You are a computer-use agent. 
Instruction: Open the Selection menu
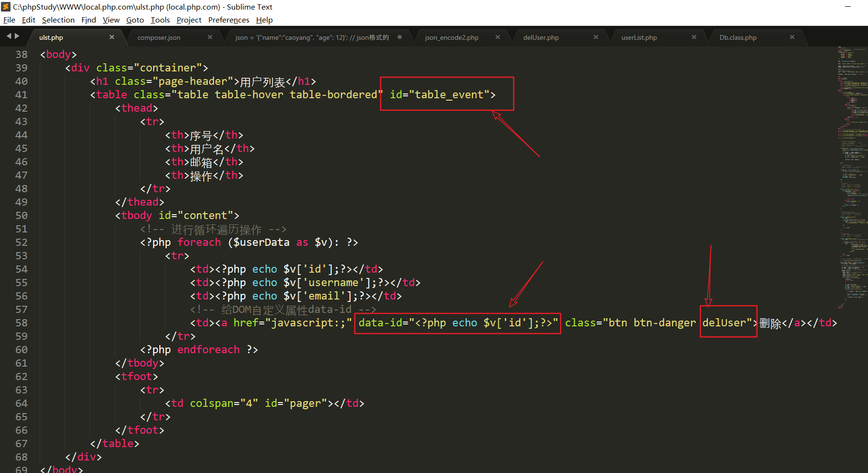(x=58, y=20)
